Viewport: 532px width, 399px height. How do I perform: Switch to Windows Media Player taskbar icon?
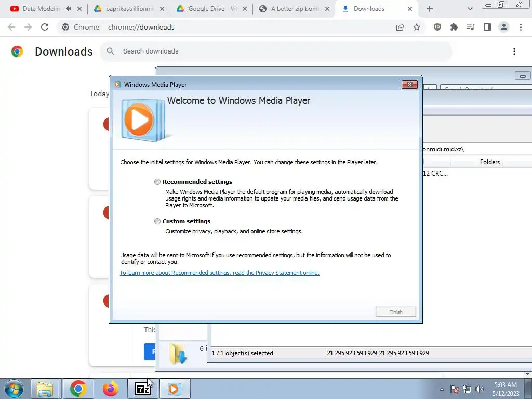(x=175, y=389)
